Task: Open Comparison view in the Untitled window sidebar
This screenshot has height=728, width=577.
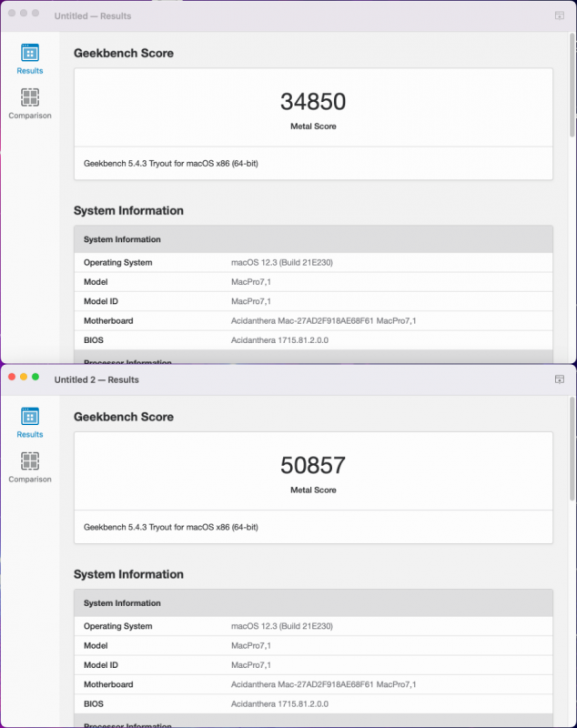Action: tap(30, 98)
